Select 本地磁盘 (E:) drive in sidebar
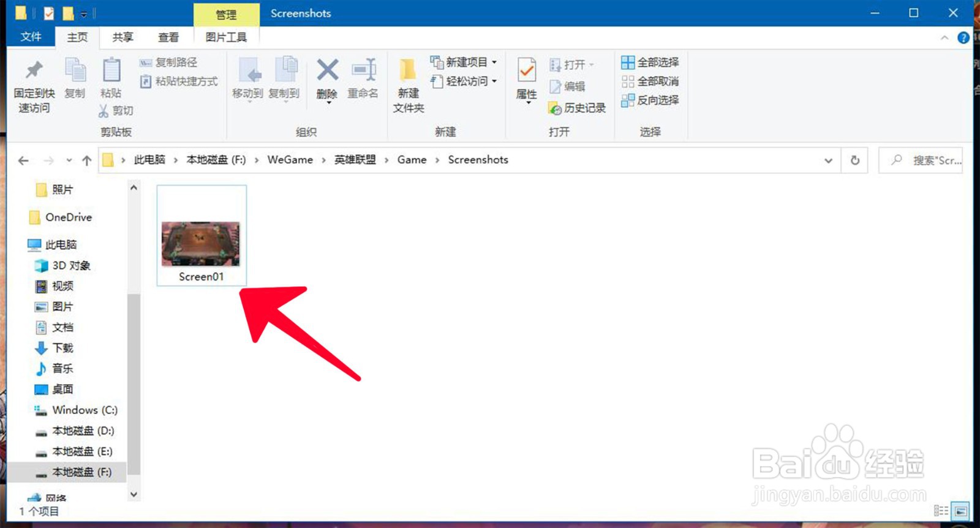Viewport: 980px width, 528px height. (x=74, y=451)
